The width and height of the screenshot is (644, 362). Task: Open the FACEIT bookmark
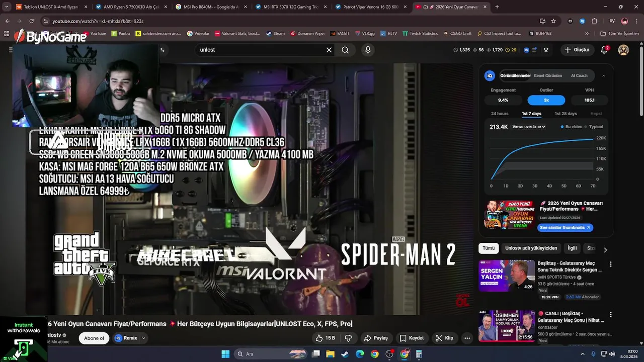click(x=340, y=34)
